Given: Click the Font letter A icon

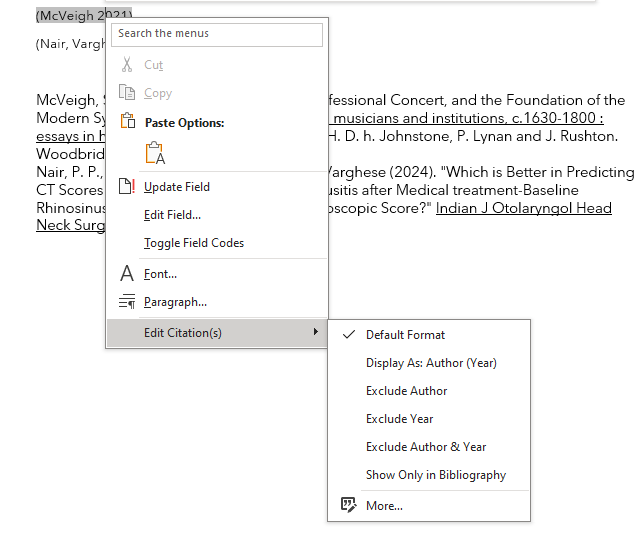Looking at the screenshot, I should point(127,274).
